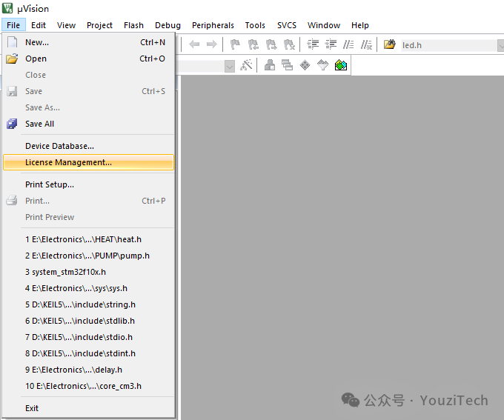Open recent file 6 stdlib.h
This screenshot has height=420, width=504.
pos(89,321)
